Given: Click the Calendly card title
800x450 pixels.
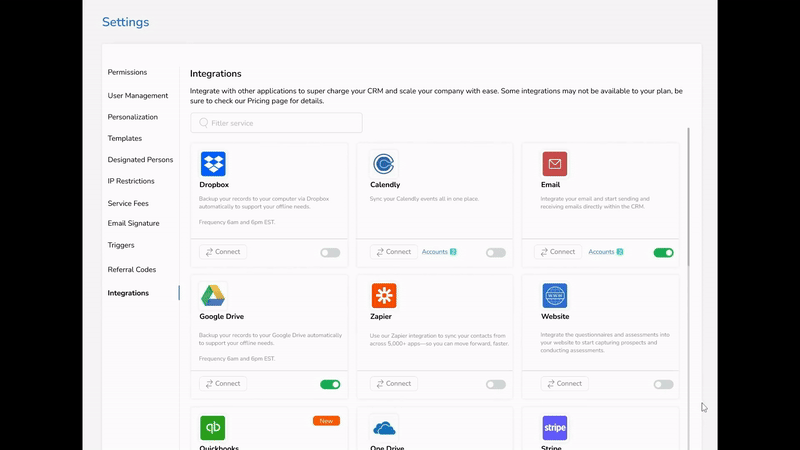Looking at the screenshot, I should coord(385,185).
